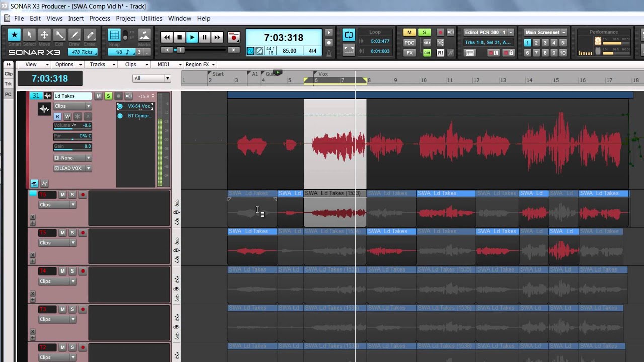Open Ld Takes Clips edit filter dropdown
Screen dimensions: 644x362
point(72,106)
